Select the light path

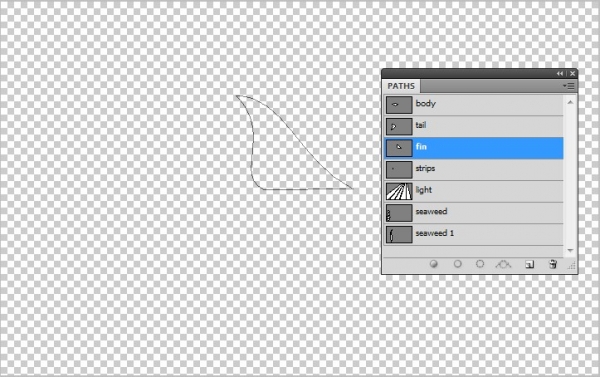coord(474,191)
